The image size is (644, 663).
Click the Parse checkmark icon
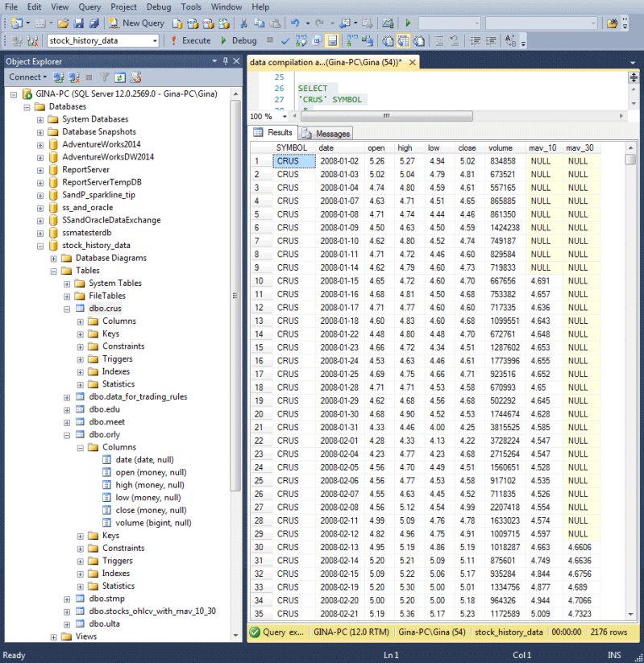(x=285, y=40)
